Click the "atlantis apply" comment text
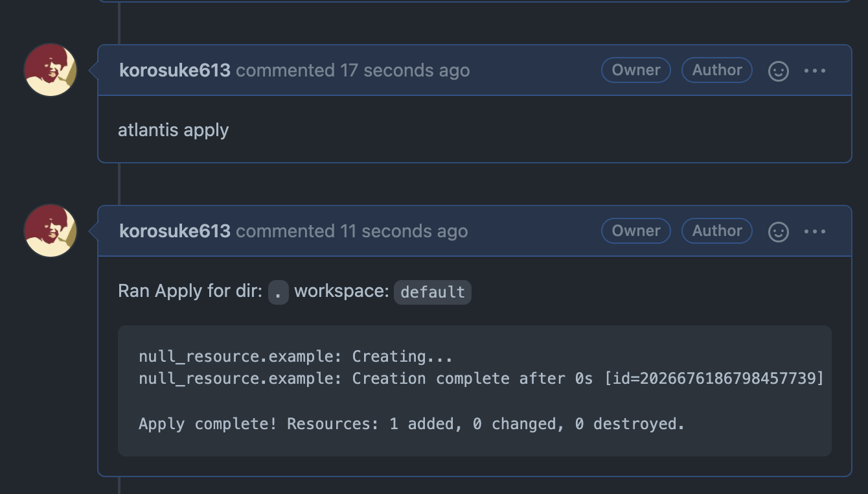Image resolution: width=868 pixels, height=494 pixels. [x=174, y=130]
